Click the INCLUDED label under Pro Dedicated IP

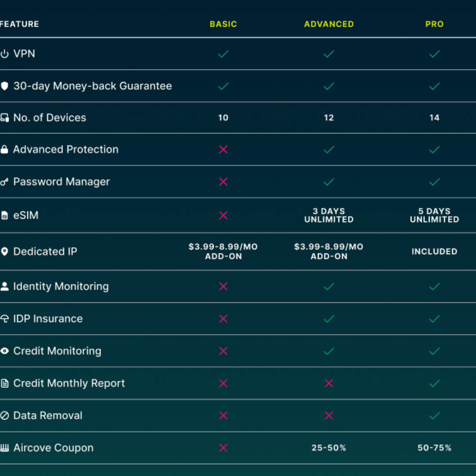[x=435, y=251]
